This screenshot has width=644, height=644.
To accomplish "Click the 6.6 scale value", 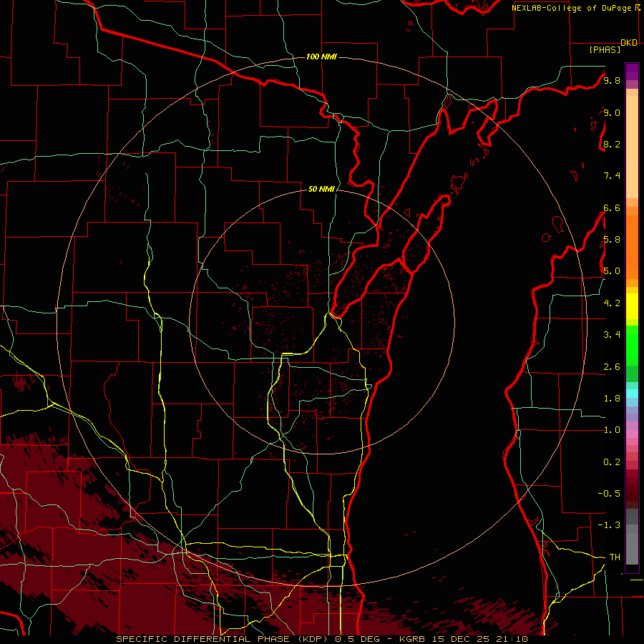I will pyautogui.click(x=612, y=208).
